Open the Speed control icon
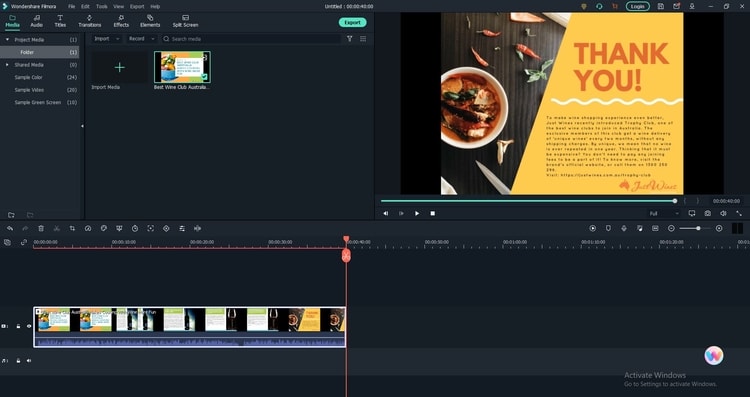Viewport: 750px width, 397px height. [x=88, y=229]
